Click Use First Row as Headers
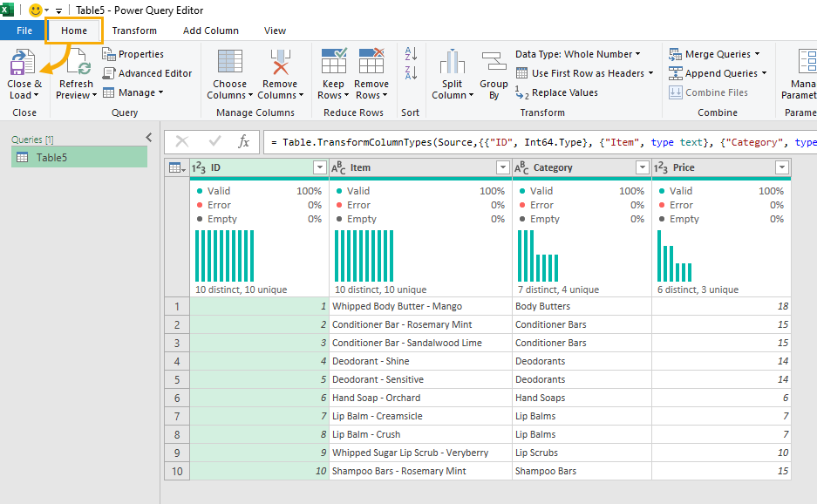Screen dimensions: 817x504 tap(584, 73)
